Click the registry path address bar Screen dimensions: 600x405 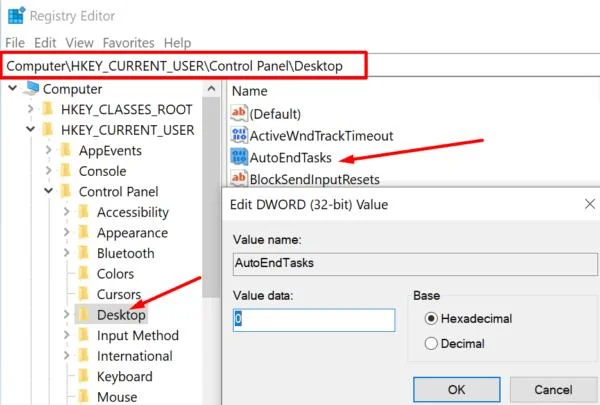coord(184,65)
